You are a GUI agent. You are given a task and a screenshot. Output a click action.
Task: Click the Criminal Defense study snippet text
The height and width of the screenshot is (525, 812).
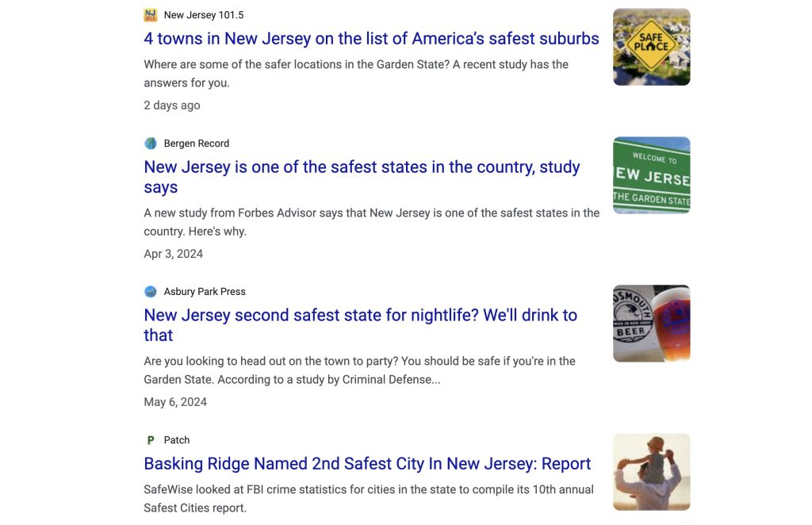359,370
